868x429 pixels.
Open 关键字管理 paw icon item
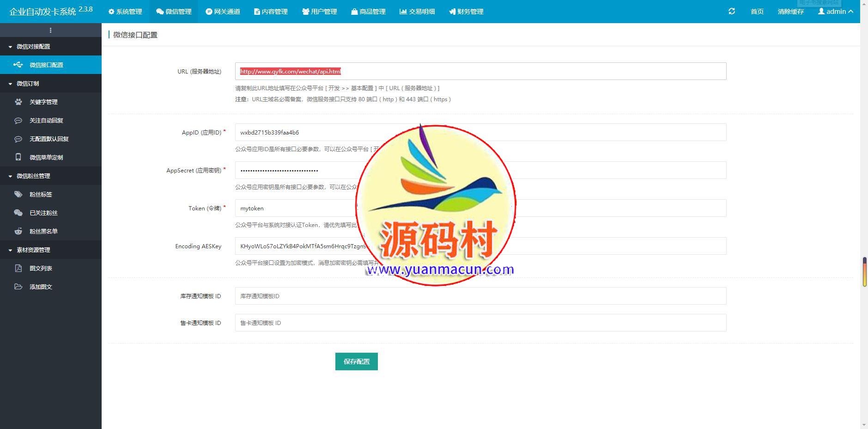pyautogui.click(x=43, y=102)
